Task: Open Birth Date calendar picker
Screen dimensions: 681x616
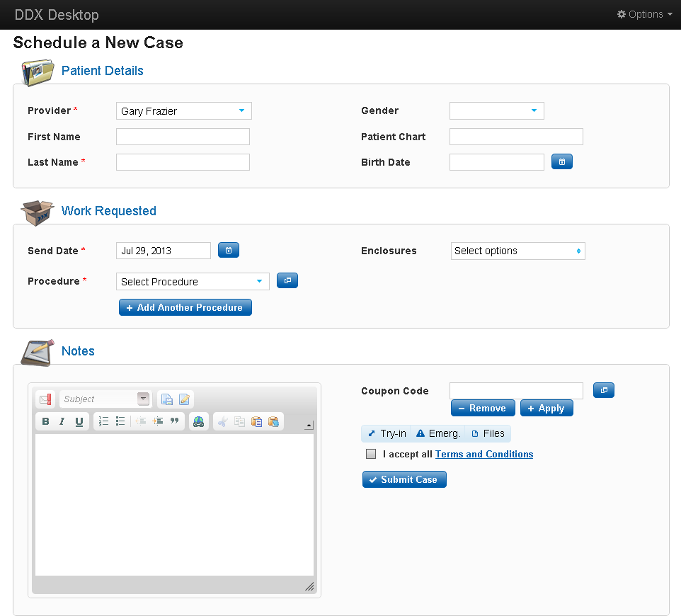Action: 561,162
